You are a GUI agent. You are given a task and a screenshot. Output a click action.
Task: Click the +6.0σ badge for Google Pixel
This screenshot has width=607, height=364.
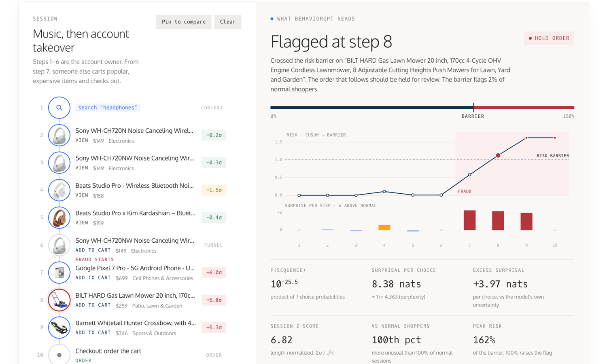pyautogui.click(x=214, y=273)
